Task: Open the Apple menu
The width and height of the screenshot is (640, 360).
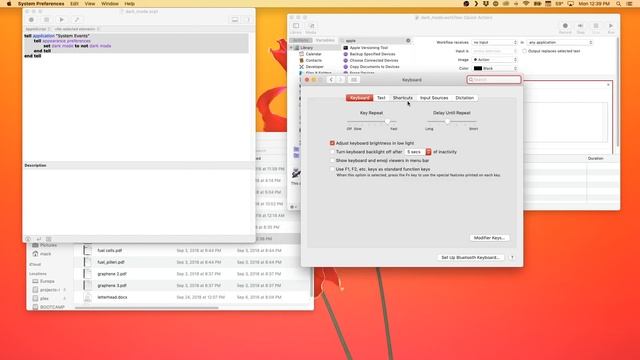Action: (x=9, y=4)
